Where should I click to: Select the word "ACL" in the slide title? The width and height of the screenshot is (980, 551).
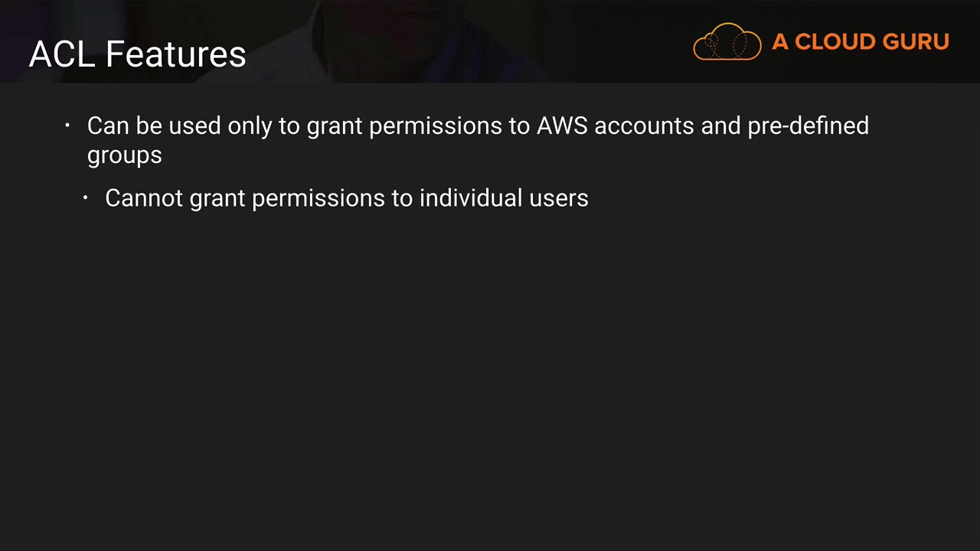(x=63, y=54)
